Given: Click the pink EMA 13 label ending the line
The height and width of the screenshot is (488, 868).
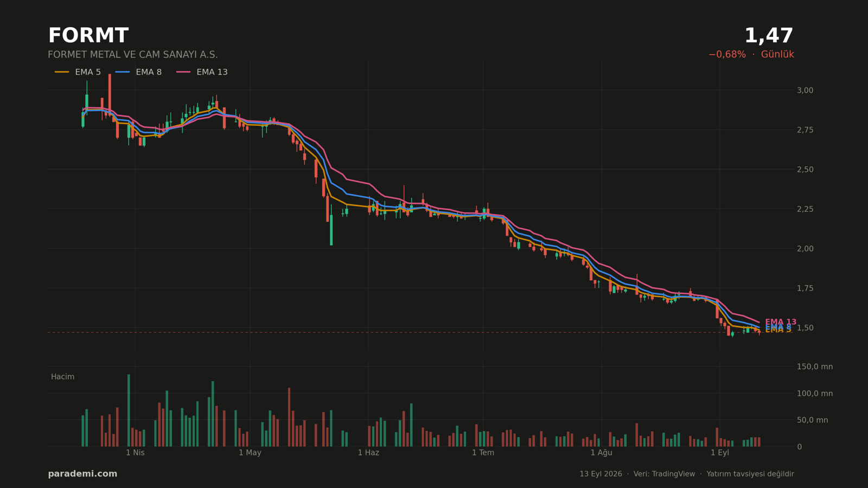Looking at the screenshot, I should click(781, 322).
